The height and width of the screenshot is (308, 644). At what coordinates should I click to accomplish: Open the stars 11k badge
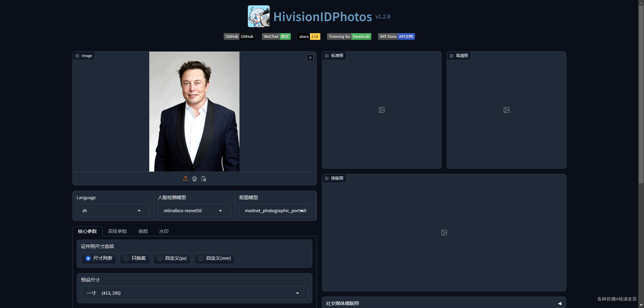pyautogui.click(x=309, y=37)
